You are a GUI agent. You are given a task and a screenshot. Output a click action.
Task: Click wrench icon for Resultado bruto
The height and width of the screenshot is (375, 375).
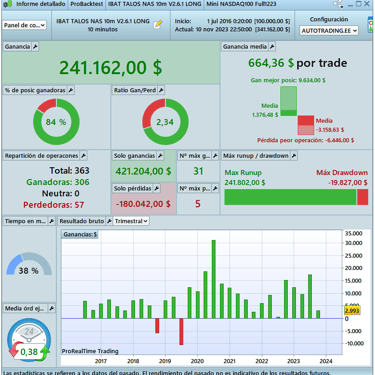[109, 221]
